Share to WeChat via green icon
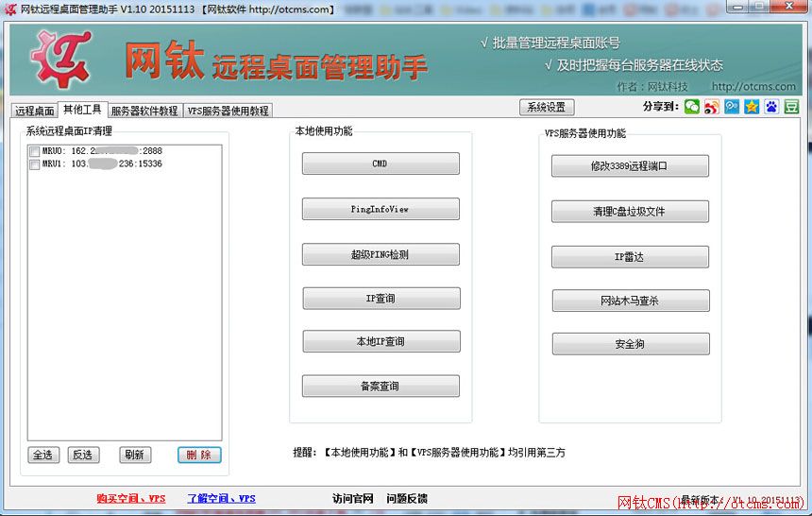Screen dimensions: 812x516 click(691, 107)
